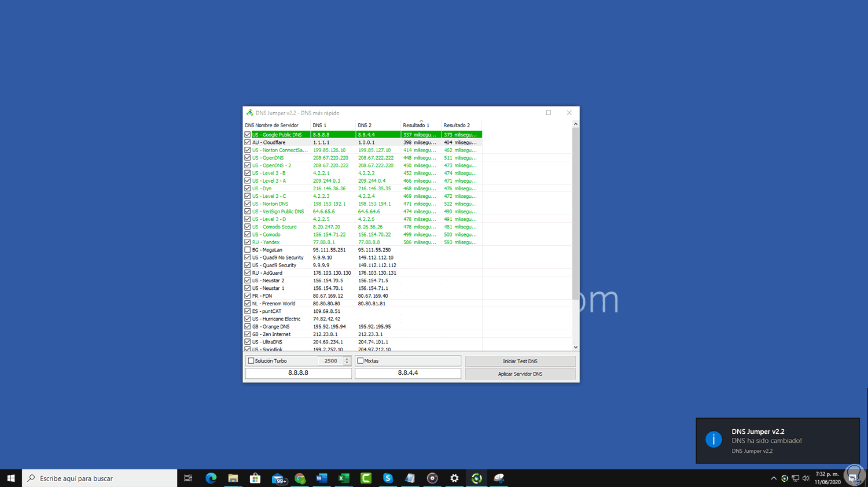Screen dimensions: 868x487
Task: Click the server list scrollbar down arrow
Action: click(x=575, y=347)
